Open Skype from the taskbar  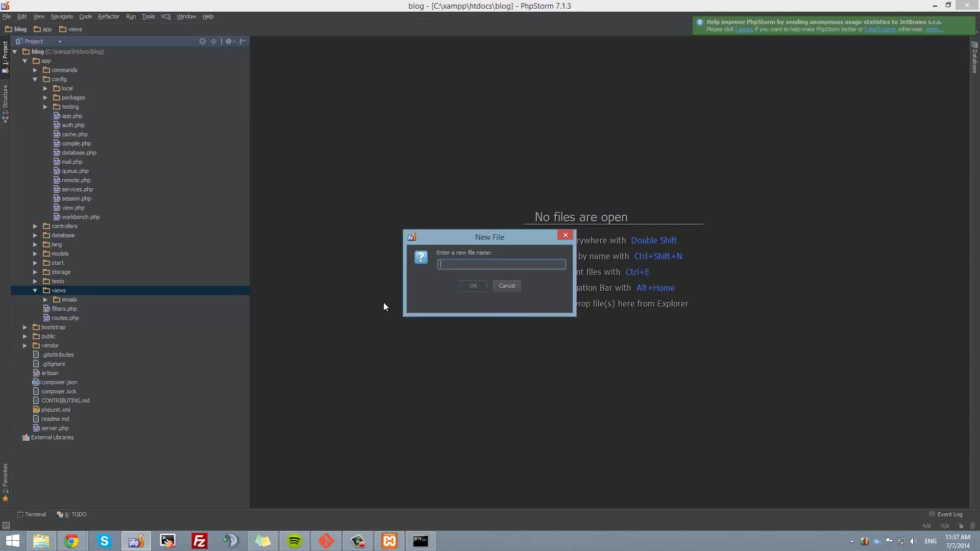(x=104, y=541)
